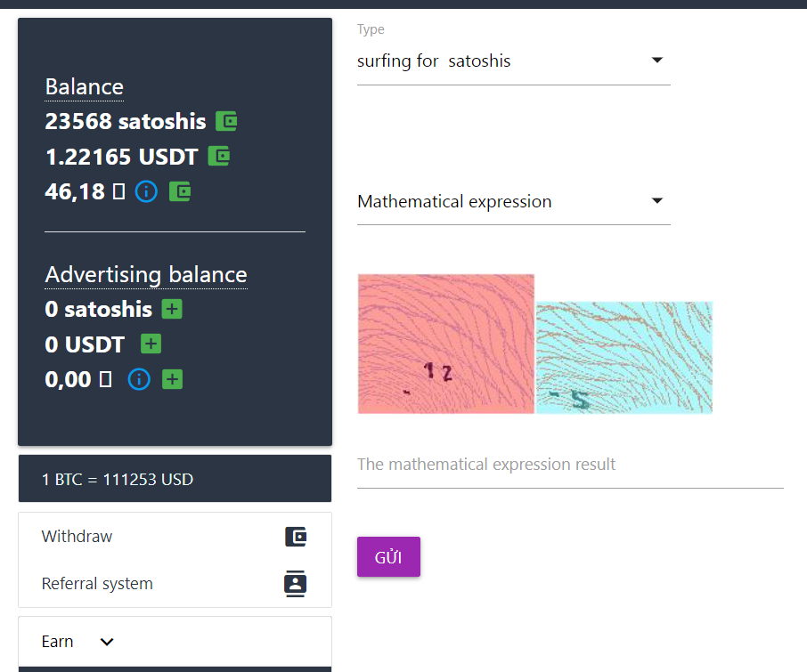Expand the Earn menu chevron
Screen dimensions: 807x672
(107, 642)
